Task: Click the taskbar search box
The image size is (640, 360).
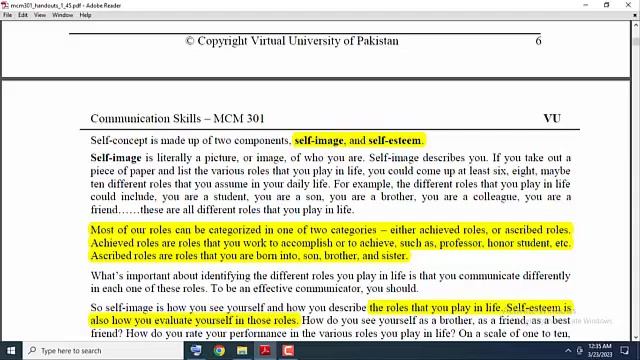Action: (103, 351)
